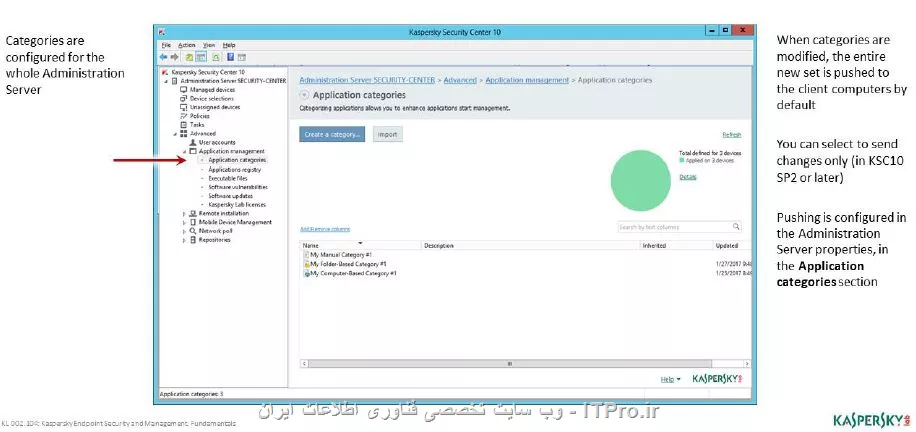This screenshot has height=432, width=916.
Task: Sort by the Inherited column header
Action: tap(676, 246)
